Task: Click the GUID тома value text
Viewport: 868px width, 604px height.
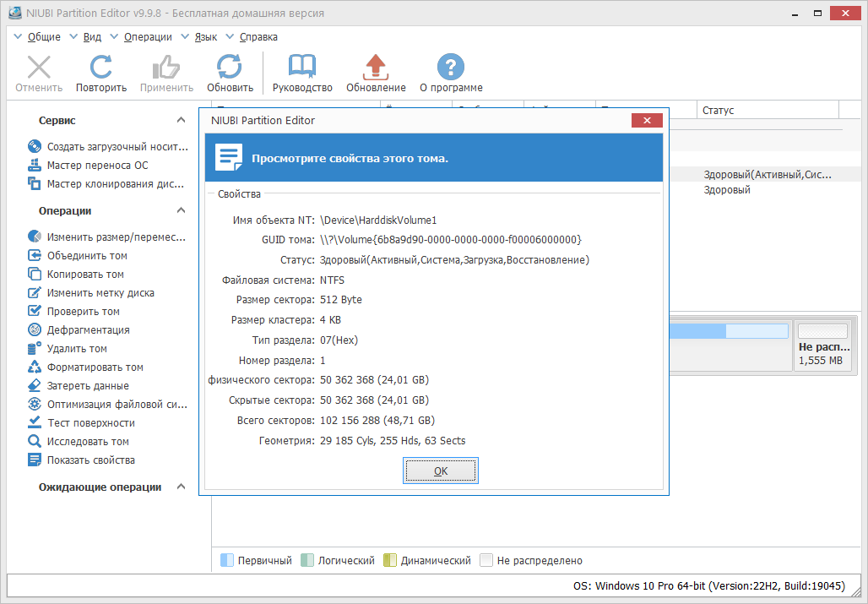Action: [x=451, y=240]
